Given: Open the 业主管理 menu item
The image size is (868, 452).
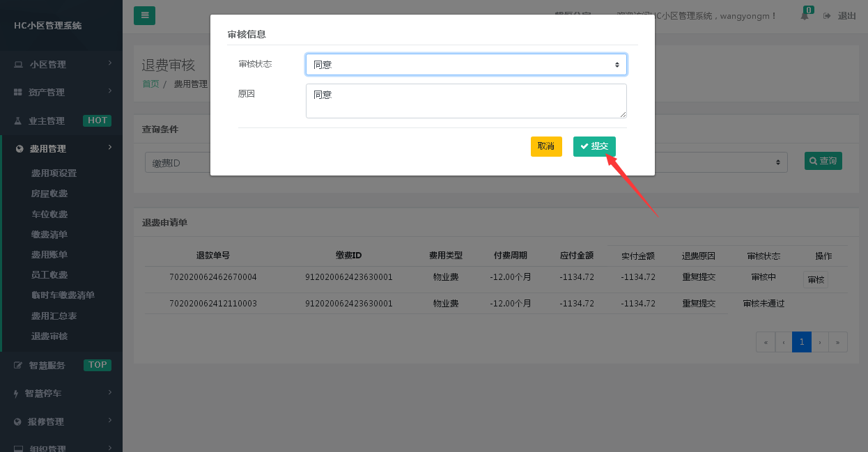Looking at the screenshot, I should (61, 120).
